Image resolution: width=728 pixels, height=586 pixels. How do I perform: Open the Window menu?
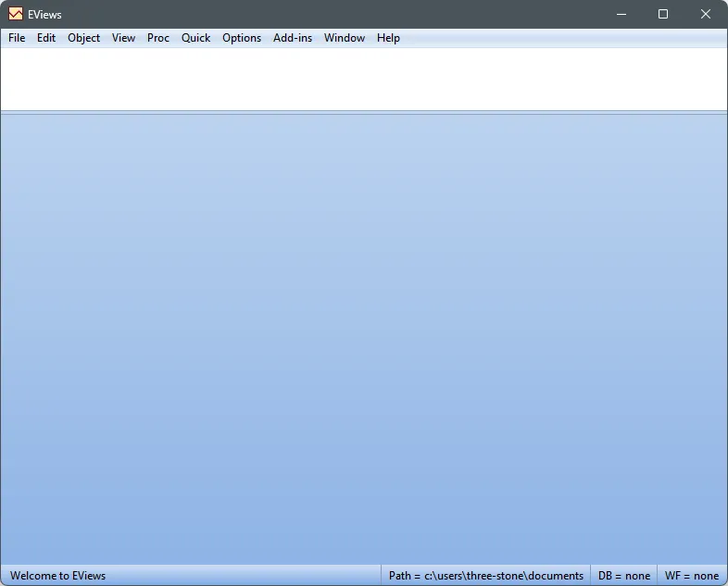pyautogui.click(x=344, y=38)
